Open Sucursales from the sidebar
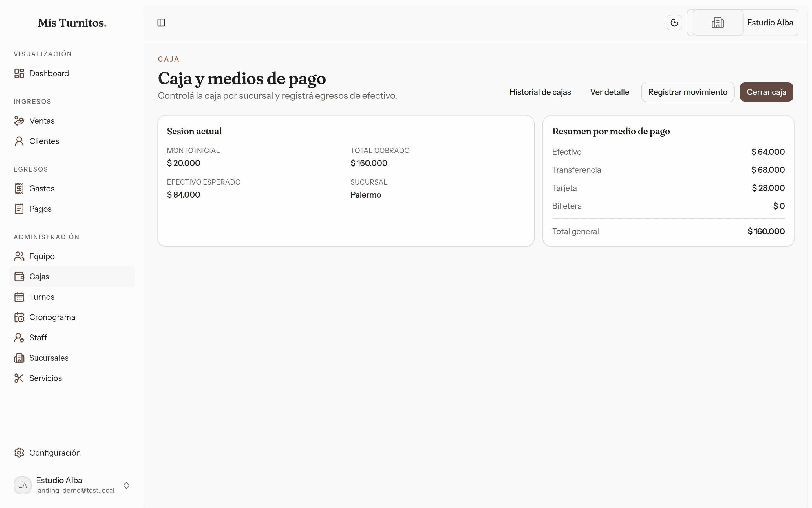The width and height of the screenshot is (812, 508). tap(72, 358)
